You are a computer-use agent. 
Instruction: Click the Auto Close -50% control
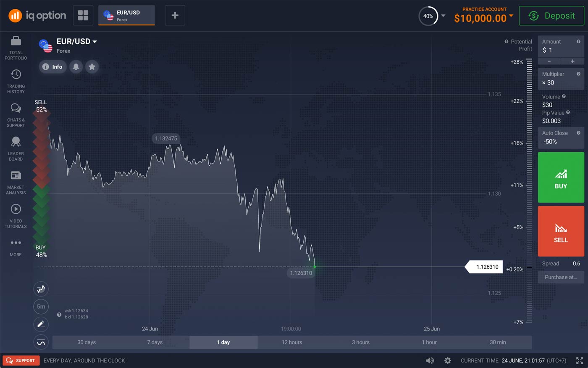pos(561,138)
